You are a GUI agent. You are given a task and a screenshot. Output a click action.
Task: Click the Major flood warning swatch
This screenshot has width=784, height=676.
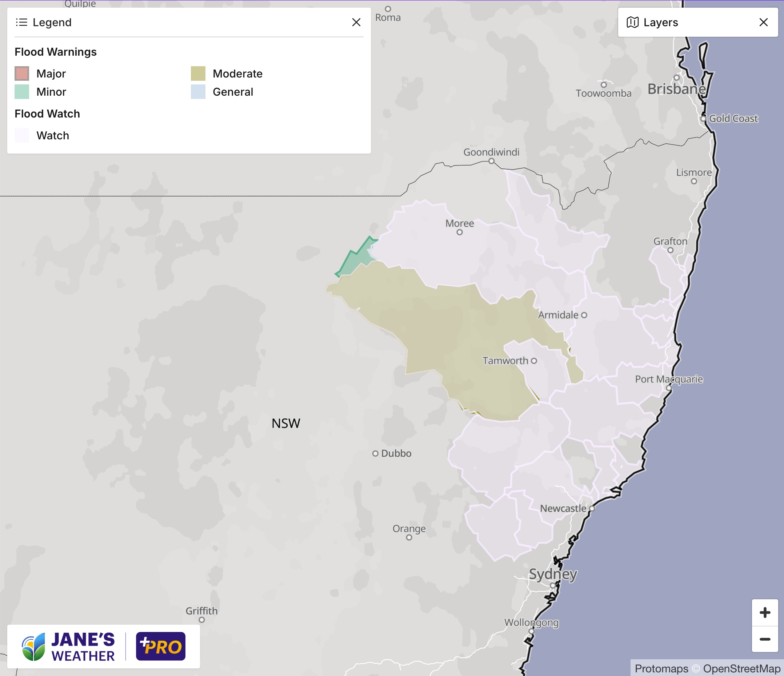22,73
